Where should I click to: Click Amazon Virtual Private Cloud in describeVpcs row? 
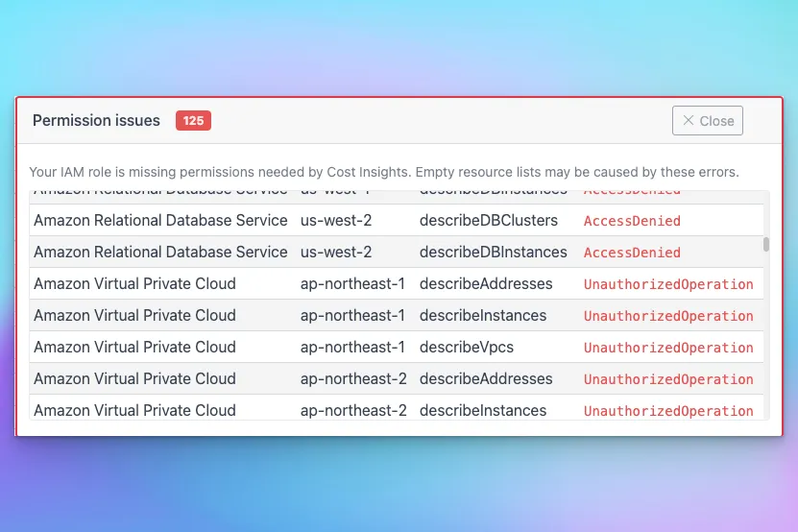pos(134,348)
